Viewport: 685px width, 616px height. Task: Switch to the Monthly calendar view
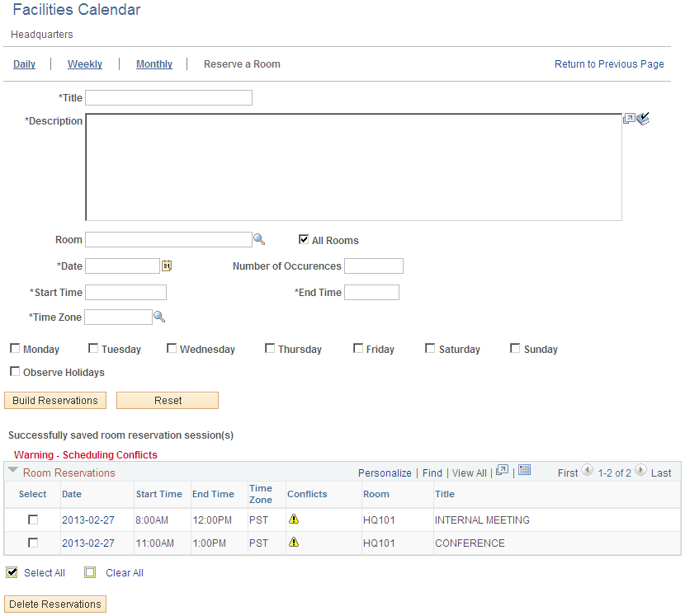click(x=154, y=64)
